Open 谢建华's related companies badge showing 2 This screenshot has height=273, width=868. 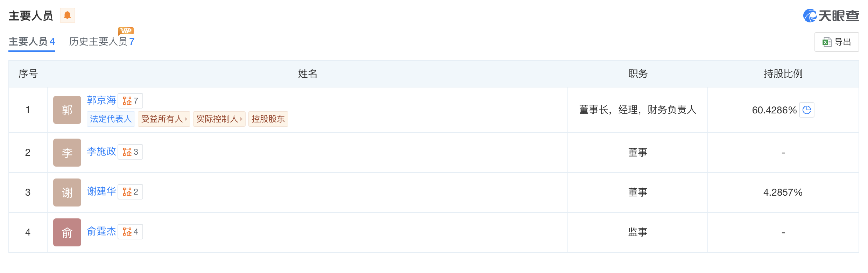(130, 192)
